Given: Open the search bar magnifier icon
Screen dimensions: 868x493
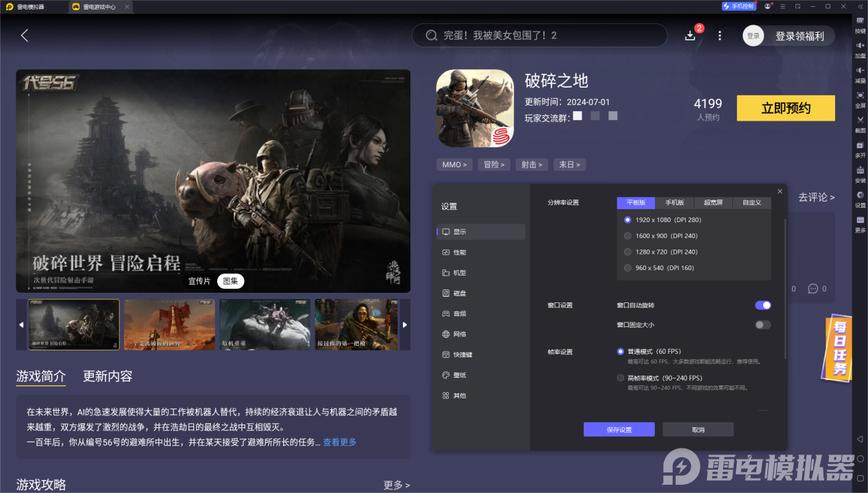Looking at the screenshot, I should coord(431,35).
